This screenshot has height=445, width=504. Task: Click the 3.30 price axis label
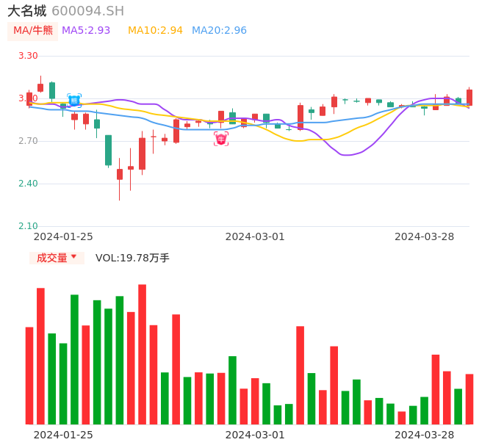coord(28,56)
